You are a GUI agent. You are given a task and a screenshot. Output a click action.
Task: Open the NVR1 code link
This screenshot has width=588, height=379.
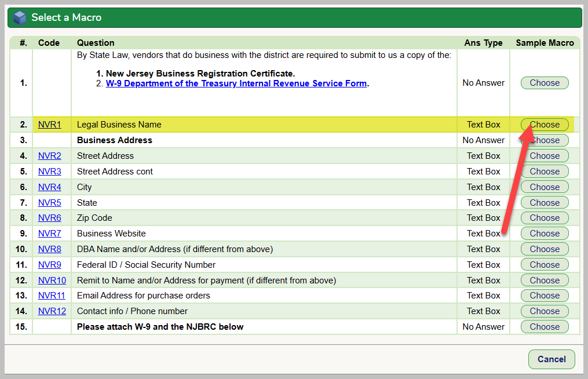49,125
